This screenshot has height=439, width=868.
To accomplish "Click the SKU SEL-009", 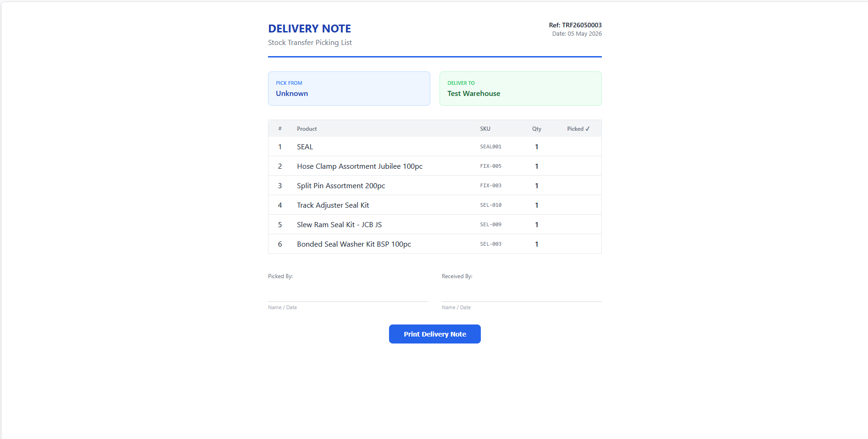I will click(x=491, y=224).
